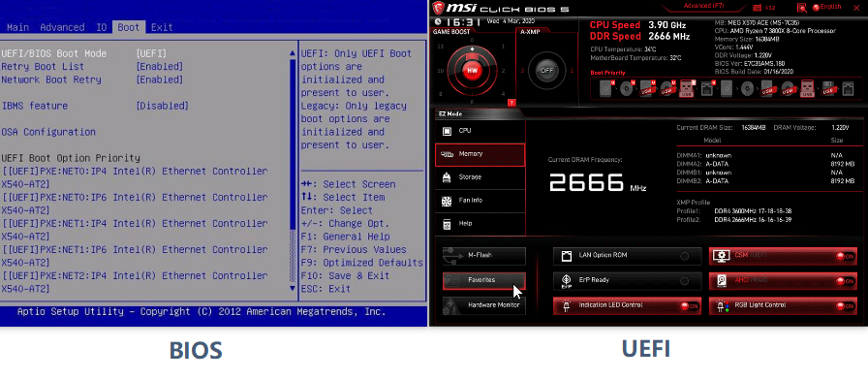868x380 pixels.
Task: Open the Fan Info section in EZ Mode
Action: [480, 201]
